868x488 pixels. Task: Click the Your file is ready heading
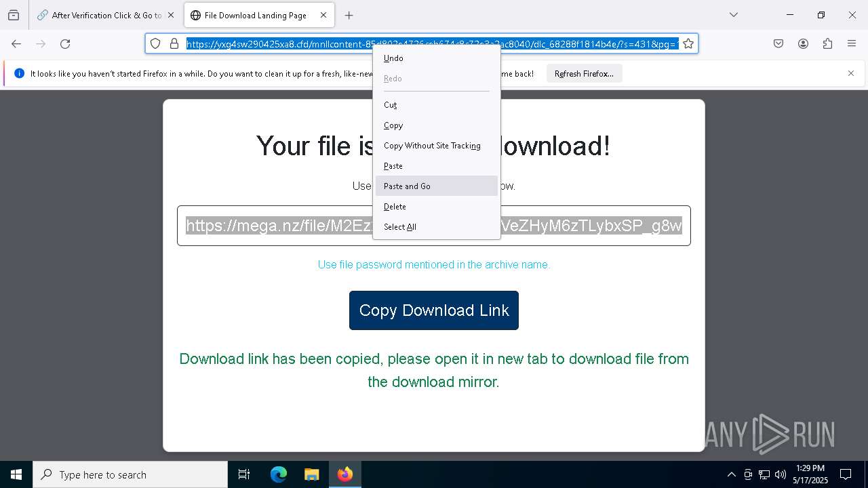(433, 146)
